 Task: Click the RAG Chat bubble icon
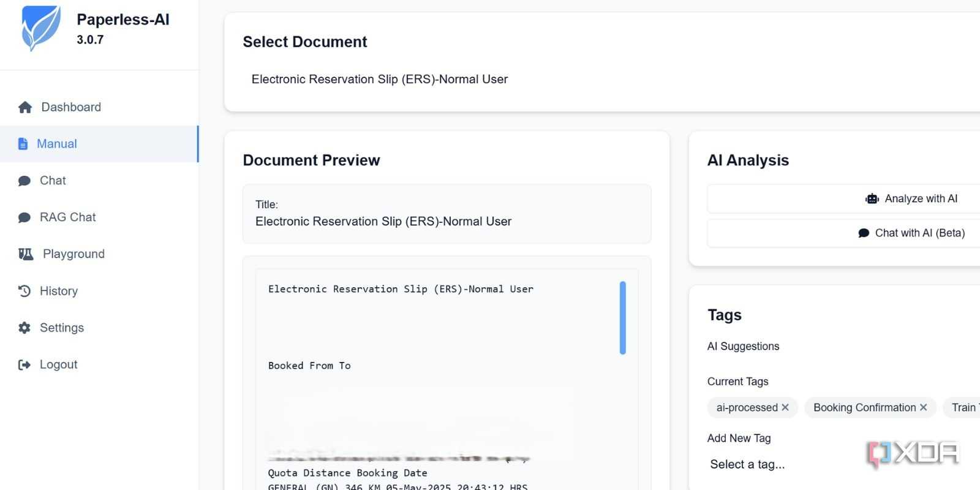coord(24,217)
